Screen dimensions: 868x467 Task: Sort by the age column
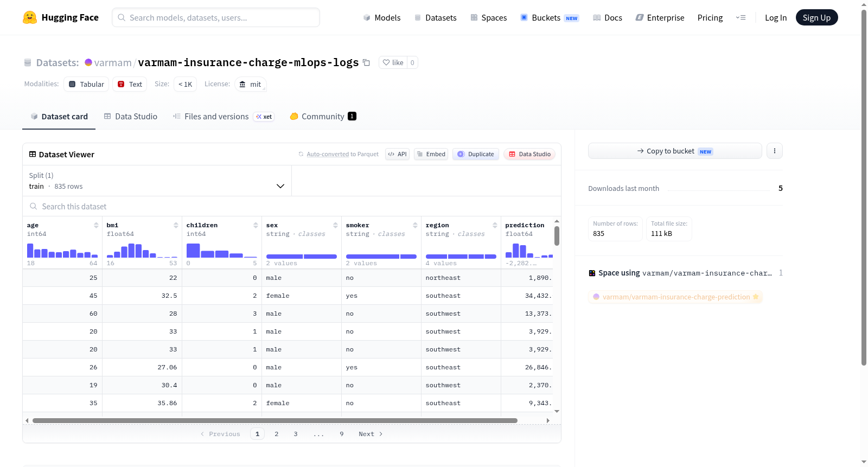[x=96, y=225]
